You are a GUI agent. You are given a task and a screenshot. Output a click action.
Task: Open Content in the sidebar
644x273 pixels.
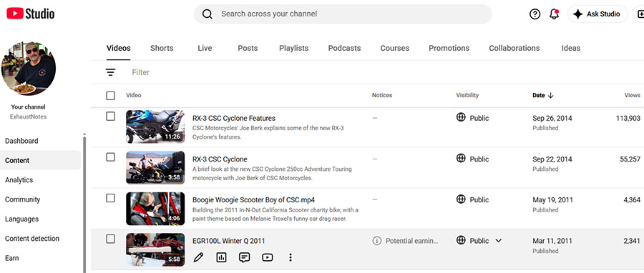[40, 160]
